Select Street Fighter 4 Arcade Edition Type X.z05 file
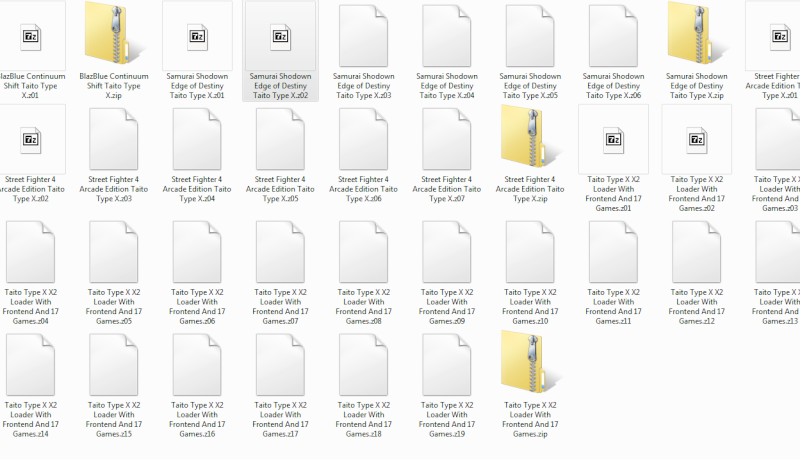Screen dimensions: 800x459 (280, 139)
